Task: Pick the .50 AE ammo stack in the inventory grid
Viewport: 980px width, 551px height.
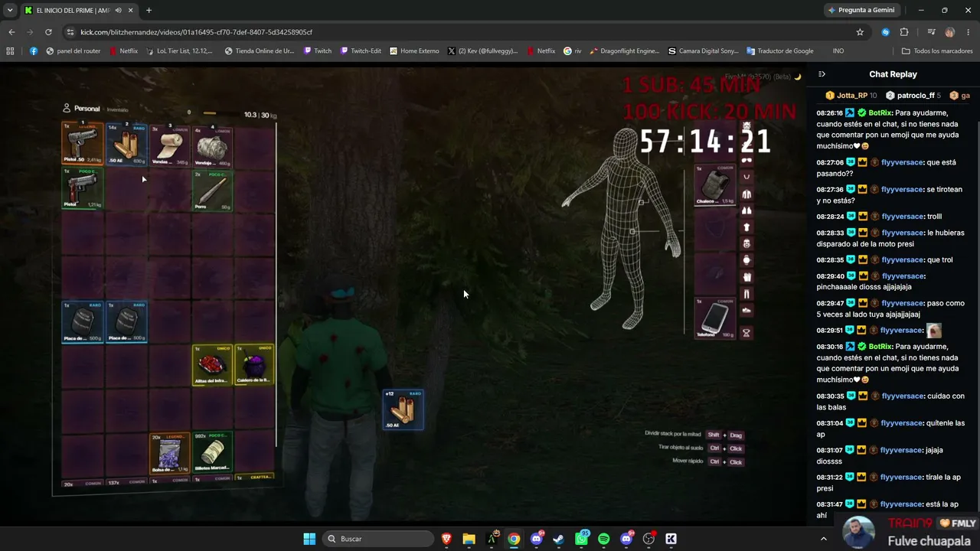Action: pos(126,143)
